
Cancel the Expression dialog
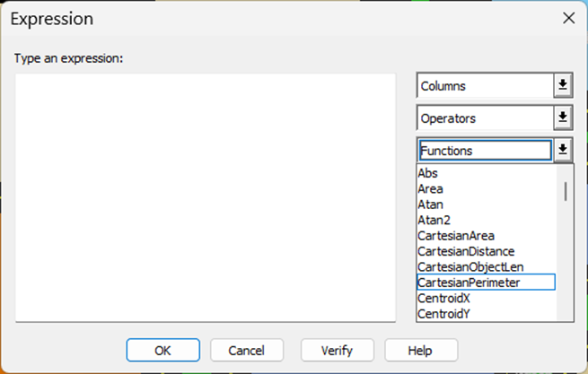pyautogui.click(x=247, y=350)
